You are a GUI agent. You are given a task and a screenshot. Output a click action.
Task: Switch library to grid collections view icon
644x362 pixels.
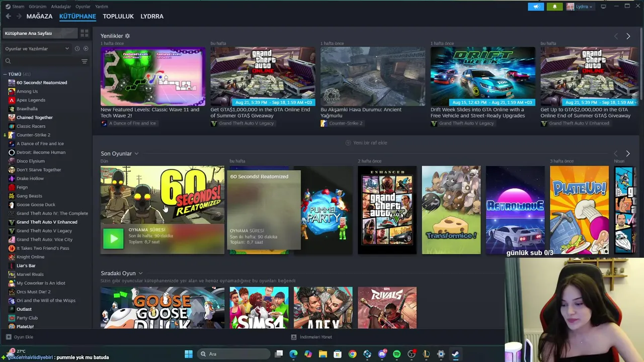click(85, 33)
